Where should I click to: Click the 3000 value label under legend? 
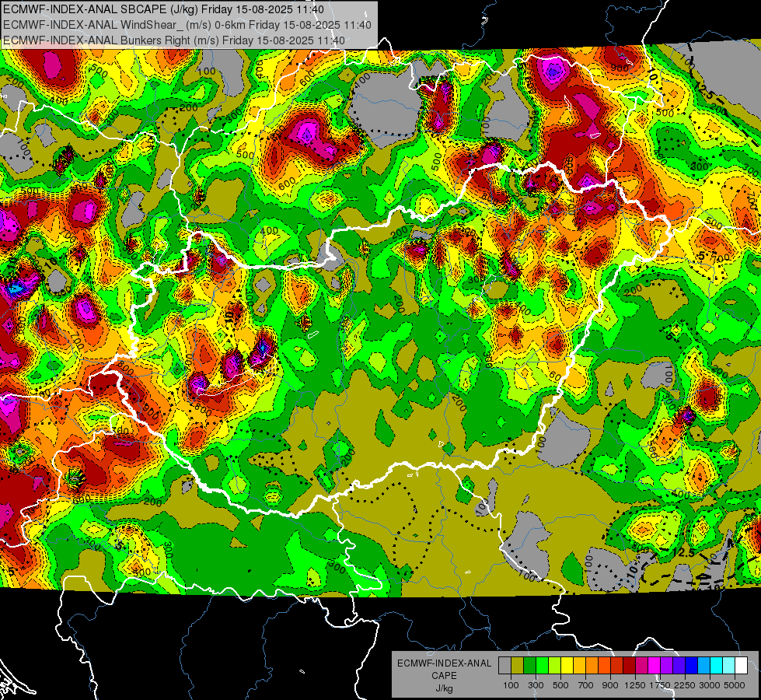(x=710, y=685)
